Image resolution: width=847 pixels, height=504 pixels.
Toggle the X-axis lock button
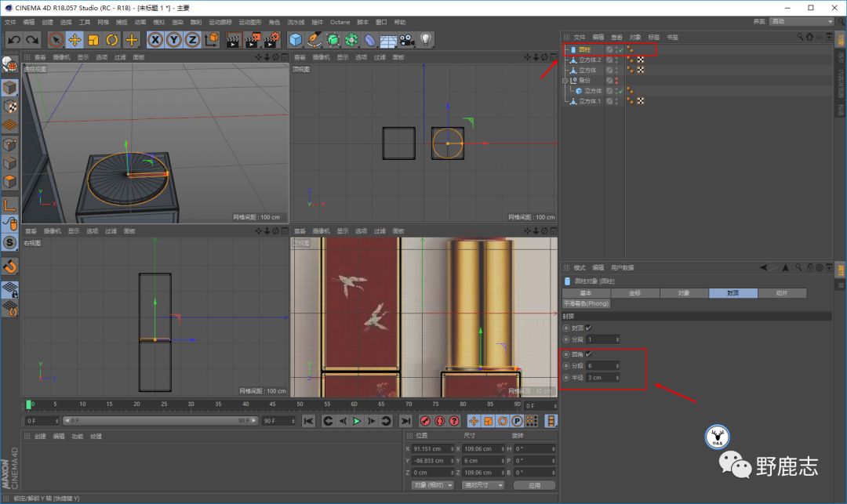point(155,39)
